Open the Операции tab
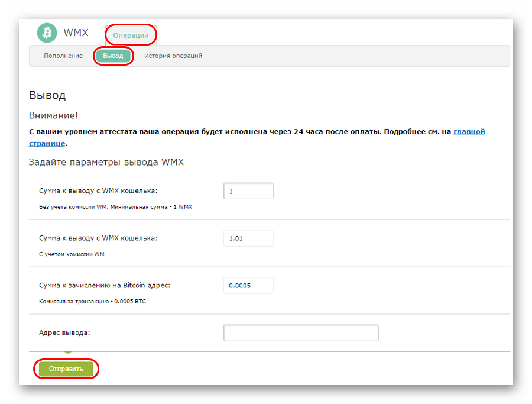This screenshot has width=532, height=404. click(131, 35)
